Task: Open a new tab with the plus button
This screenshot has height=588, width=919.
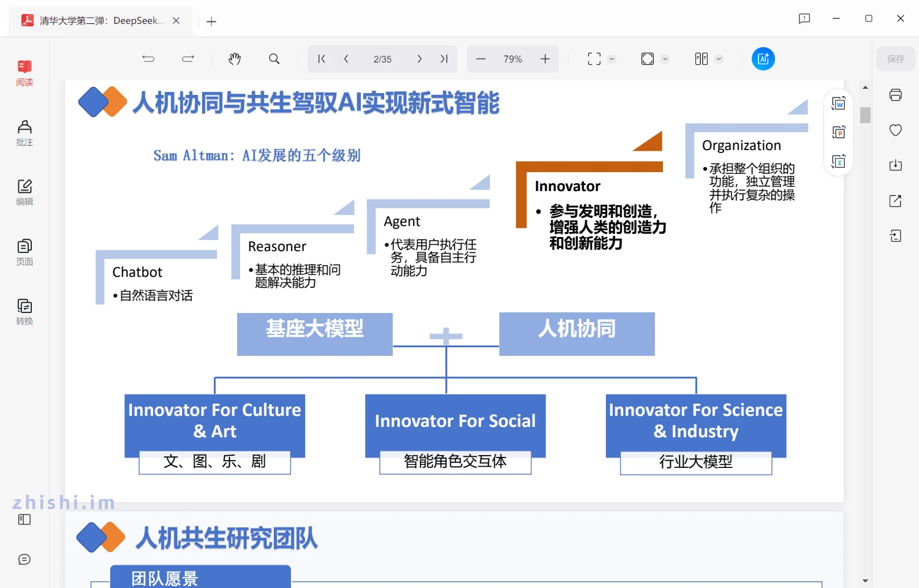Action: pos(211,21)
